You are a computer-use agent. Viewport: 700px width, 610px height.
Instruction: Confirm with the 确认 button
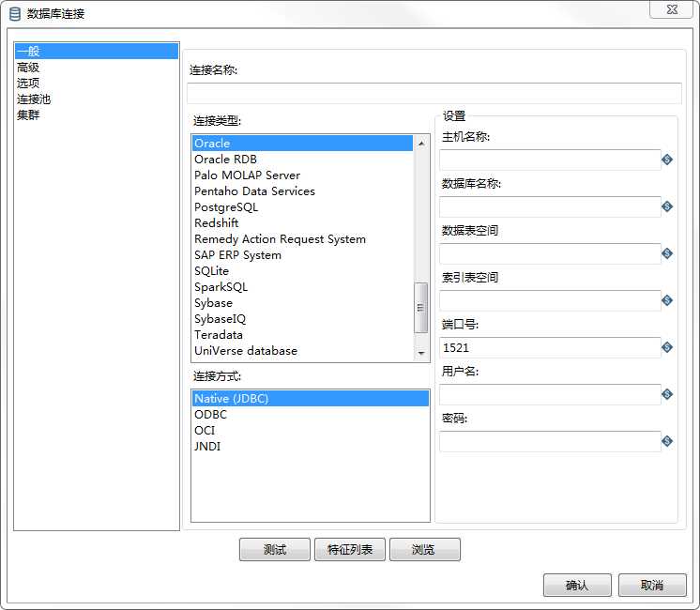577,585
